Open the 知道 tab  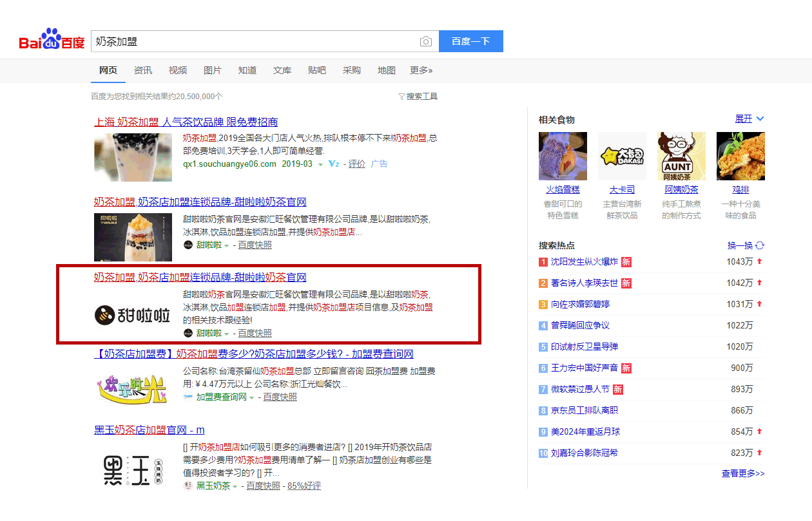[x=247, y=71]
